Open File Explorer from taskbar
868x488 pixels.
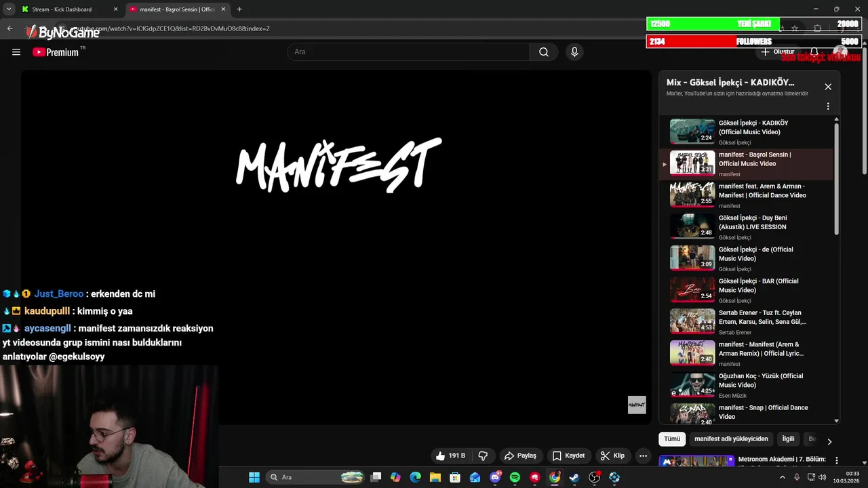[x=435, y=477]
